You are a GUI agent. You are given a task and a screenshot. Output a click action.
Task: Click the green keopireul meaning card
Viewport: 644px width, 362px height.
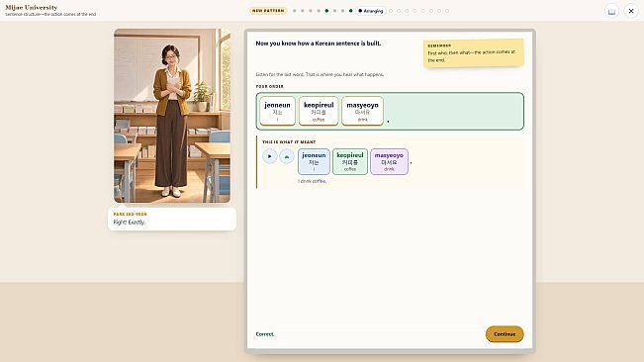click(x=350, y=161)
